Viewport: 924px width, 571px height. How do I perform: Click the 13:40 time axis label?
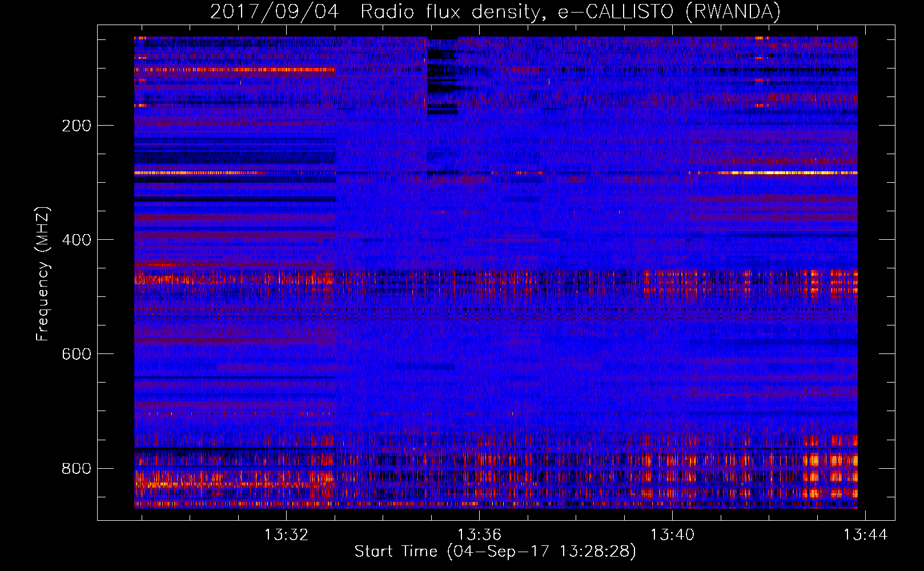(x=673, y=534)
